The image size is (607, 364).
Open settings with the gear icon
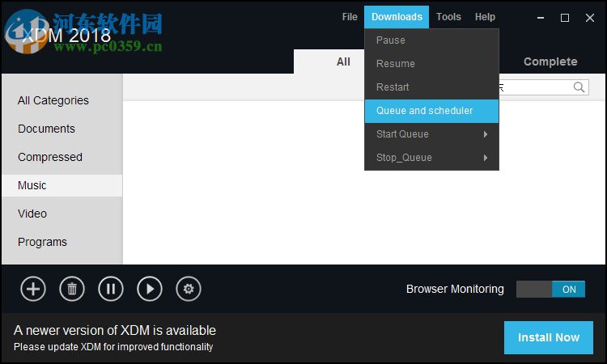[x=189, y=289]
